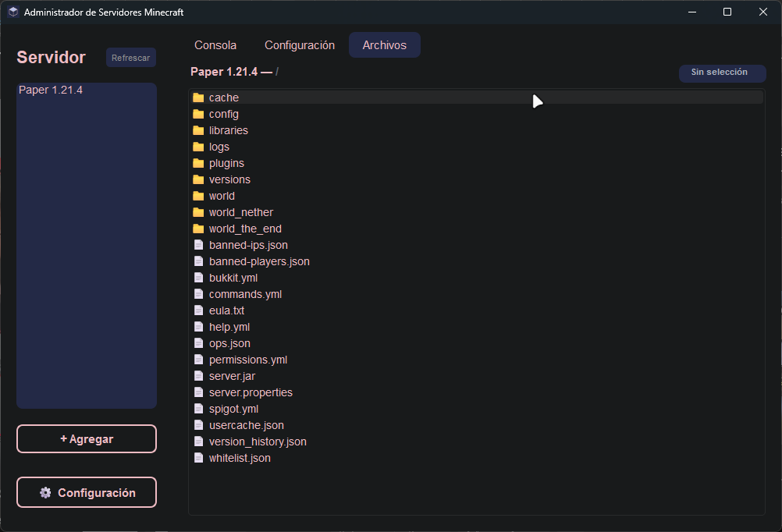This screenshot has height=532, width=782.
Task: Select banned-ips.json file name
Action: click(x=248, y=245)
